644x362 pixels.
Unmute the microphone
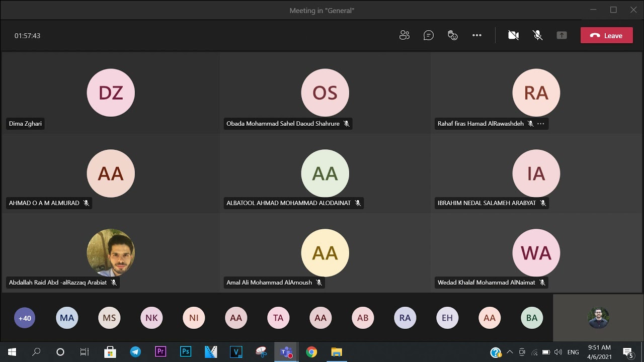[x=538, y=35]
